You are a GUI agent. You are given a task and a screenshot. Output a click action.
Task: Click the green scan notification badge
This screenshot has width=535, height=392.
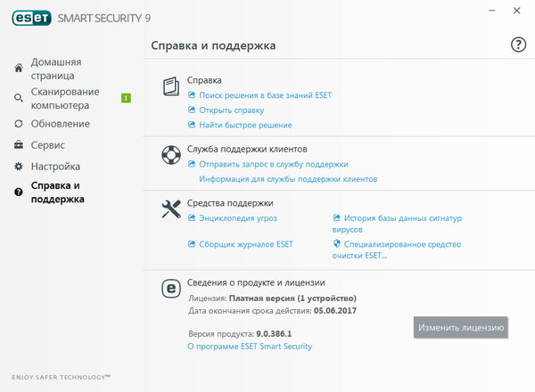(x=126, y=97)
